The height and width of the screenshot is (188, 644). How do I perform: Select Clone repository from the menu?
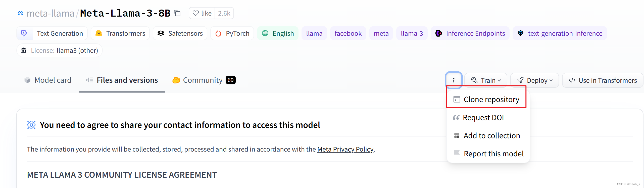(x=486, y=99)
